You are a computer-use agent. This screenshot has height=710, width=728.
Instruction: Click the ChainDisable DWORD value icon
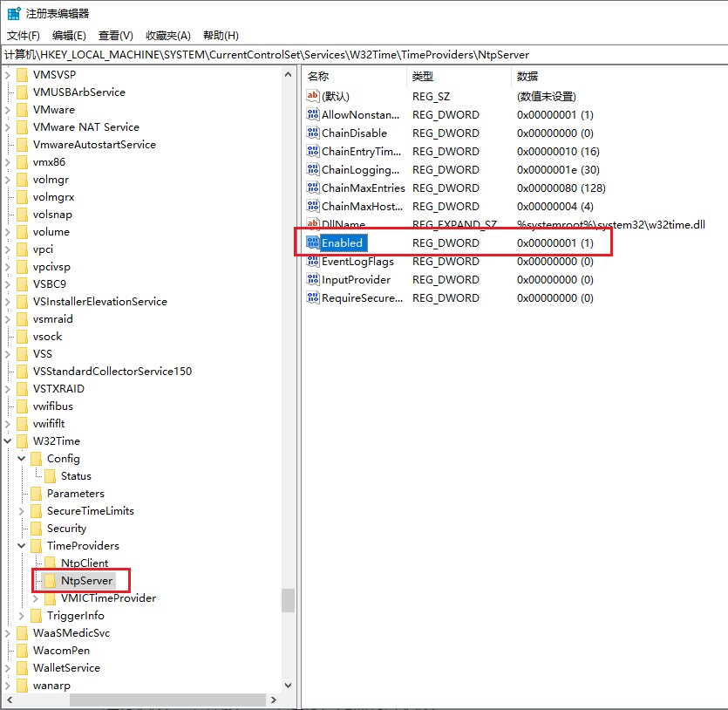pos(313,133)
